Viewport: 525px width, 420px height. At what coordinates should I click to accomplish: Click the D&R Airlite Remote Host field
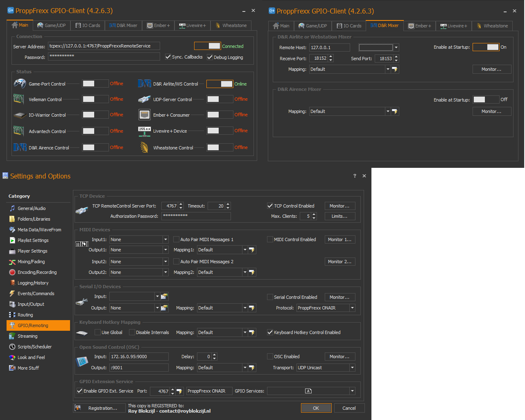point(329,47)
